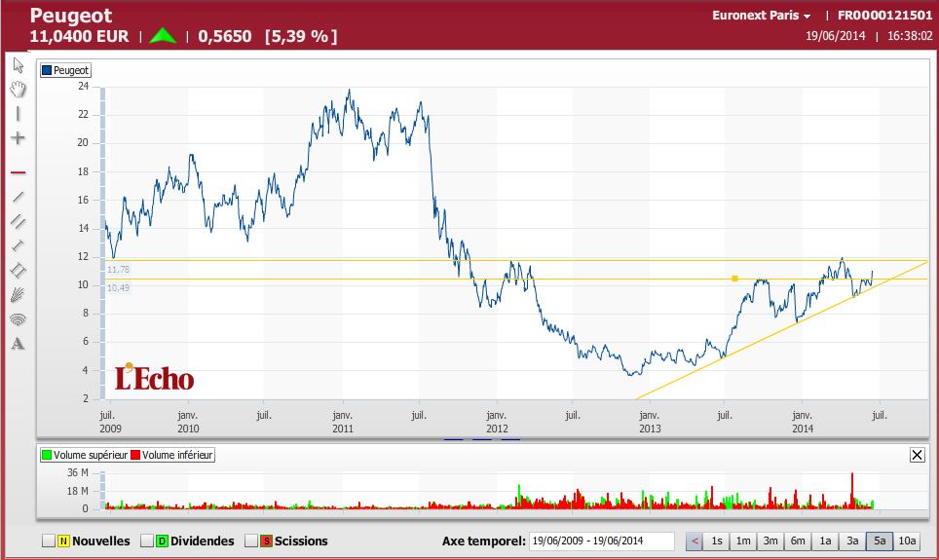Image resolution: width=939 pixels, height=560 pixels.
Task: Toggle the Scissions checkbox
Action: point(251,541)
